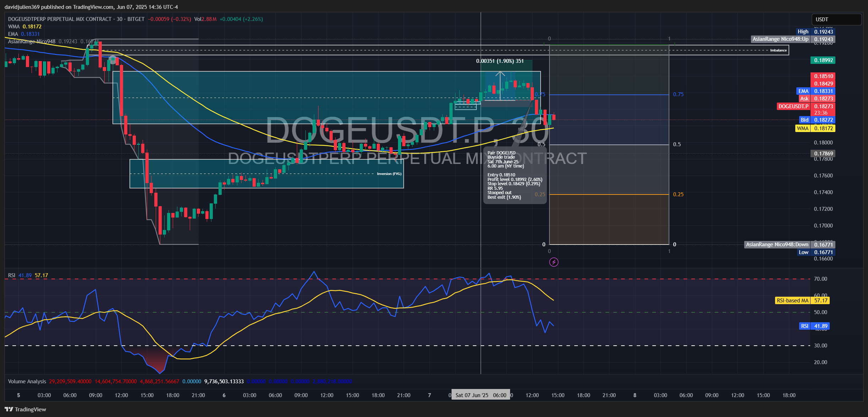Click the AsianRange Nico948:Up price label
Image resolution: width=868 pixels, height=417 pixels.
(x=793, y=39)
